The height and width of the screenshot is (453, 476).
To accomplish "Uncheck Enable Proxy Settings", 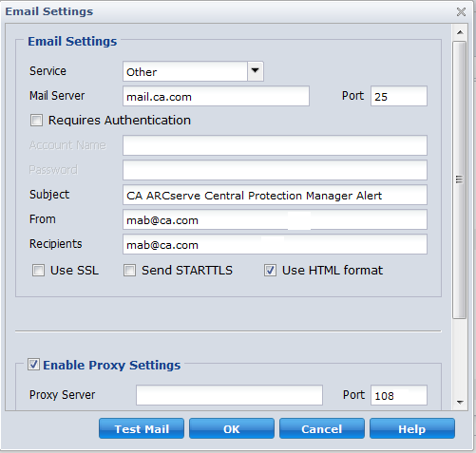I will (33, 365).
